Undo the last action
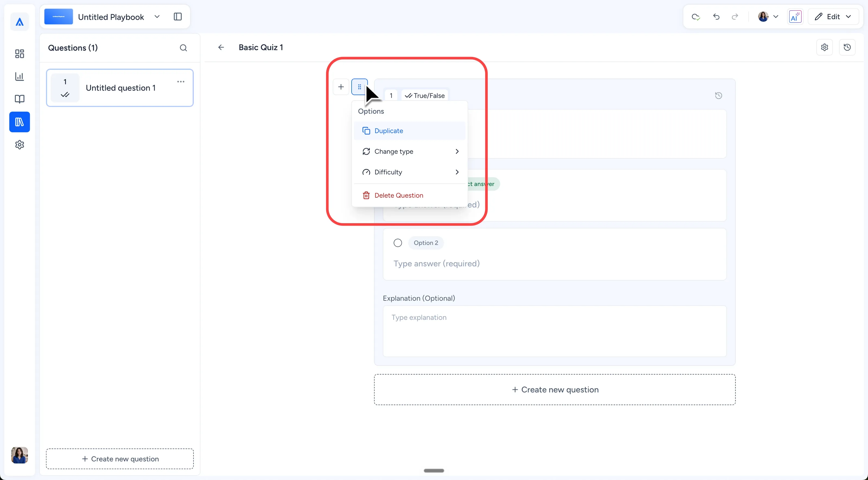 coord(716,17)
